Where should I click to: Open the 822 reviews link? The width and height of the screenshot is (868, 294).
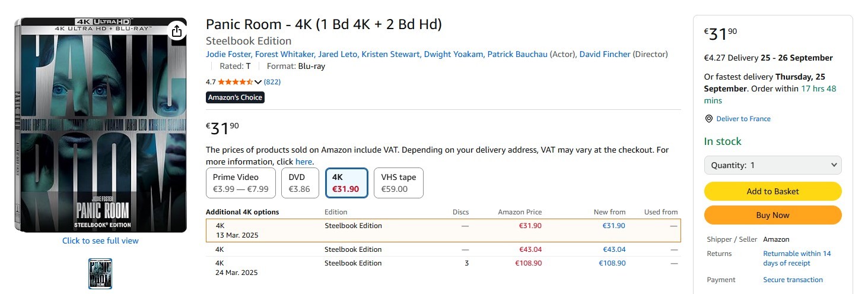pyautogui.click(x=272, y=82)
